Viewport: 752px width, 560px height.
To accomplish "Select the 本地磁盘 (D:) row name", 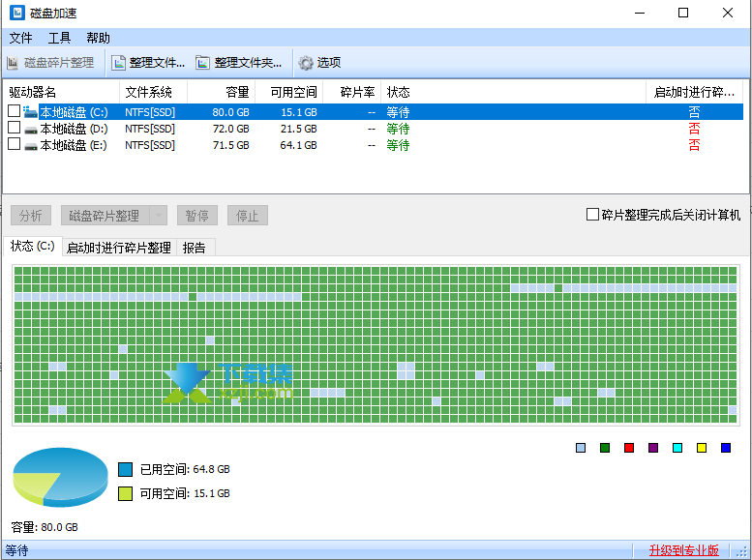I will click(74, 129).
